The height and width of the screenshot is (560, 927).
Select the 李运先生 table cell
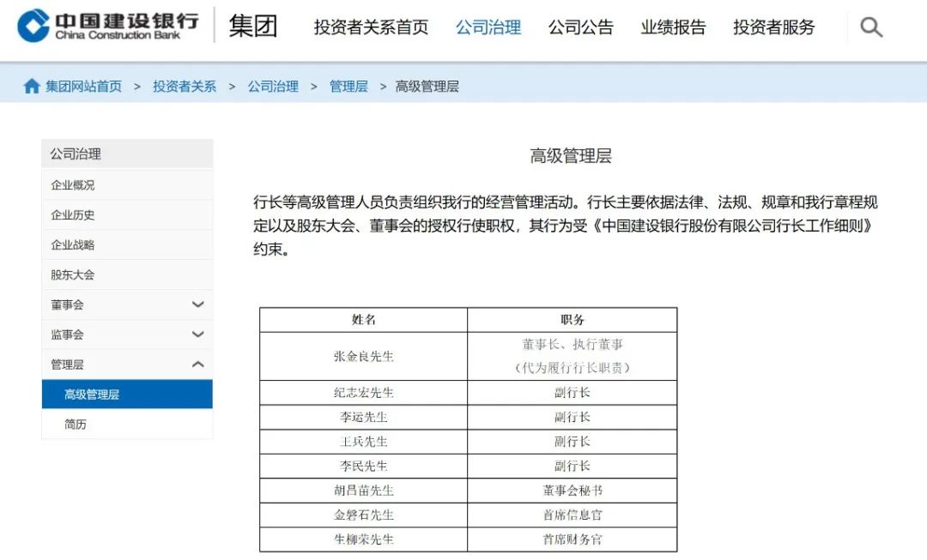point(364,417)
